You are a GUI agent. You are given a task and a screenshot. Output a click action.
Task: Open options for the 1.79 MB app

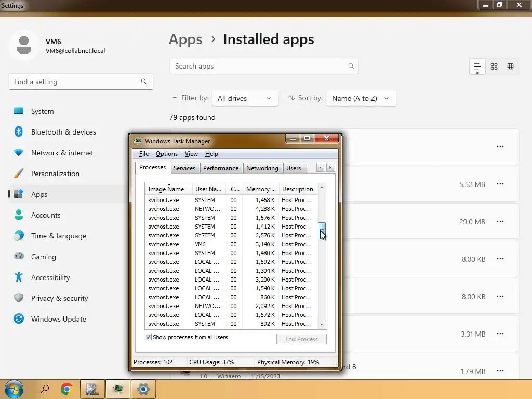coord(500,371)
